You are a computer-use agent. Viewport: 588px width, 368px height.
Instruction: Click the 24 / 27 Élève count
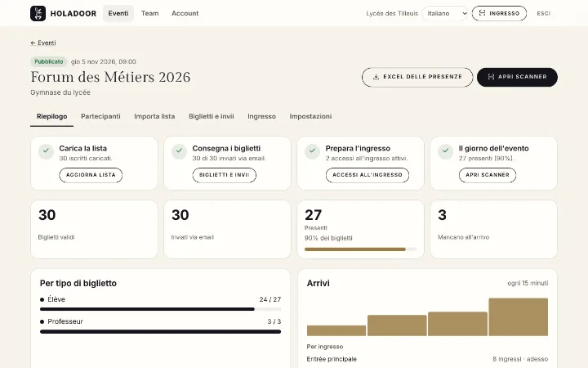[270, 299]
